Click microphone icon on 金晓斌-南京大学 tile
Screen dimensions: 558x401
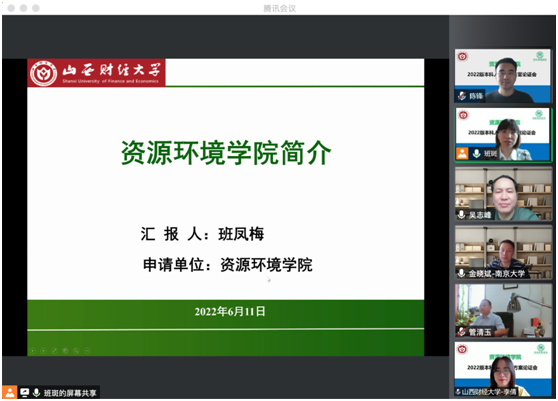tap(462, 273)
